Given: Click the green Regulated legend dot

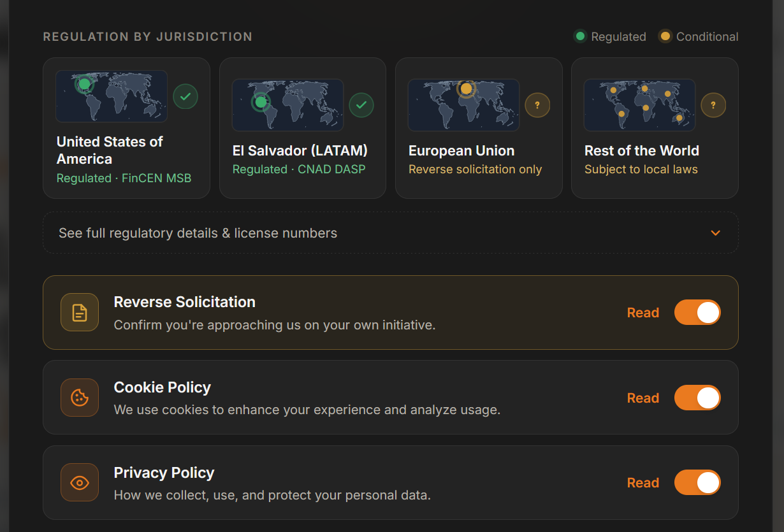Looking at the screenshot, I should [x=580, y=36].
